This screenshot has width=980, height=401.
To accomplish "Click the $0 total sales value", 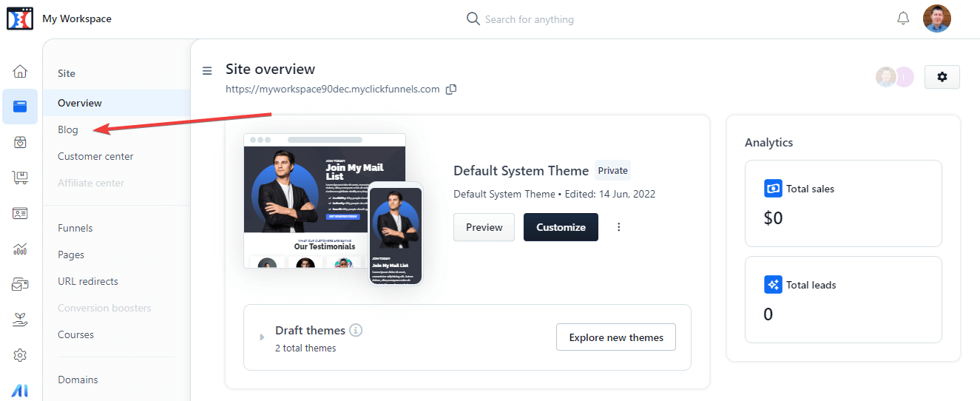I will coord(773,218).
